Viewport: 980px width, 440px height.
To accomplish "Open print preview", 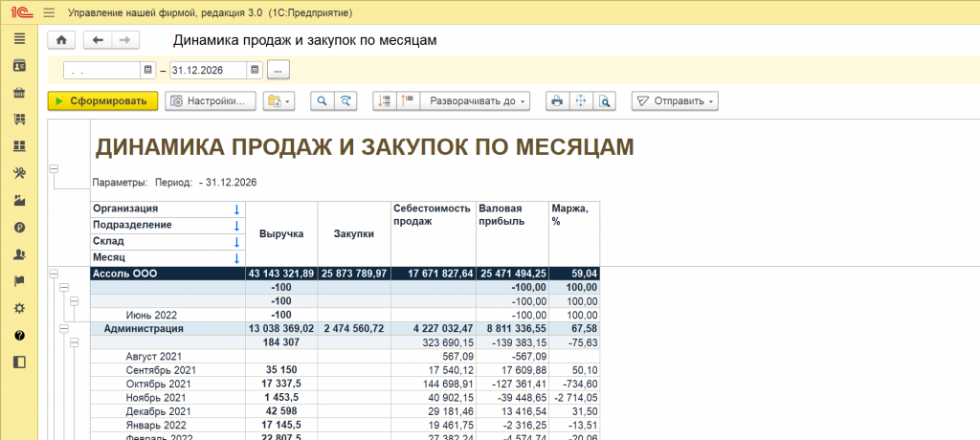I will 604,100.
